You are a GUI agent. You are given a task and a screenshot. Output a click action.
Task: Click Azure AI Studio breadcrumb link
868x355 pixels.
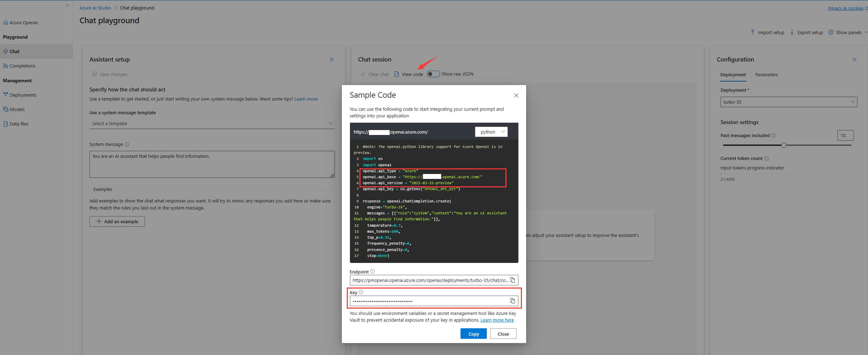click(x=95, y=8)
